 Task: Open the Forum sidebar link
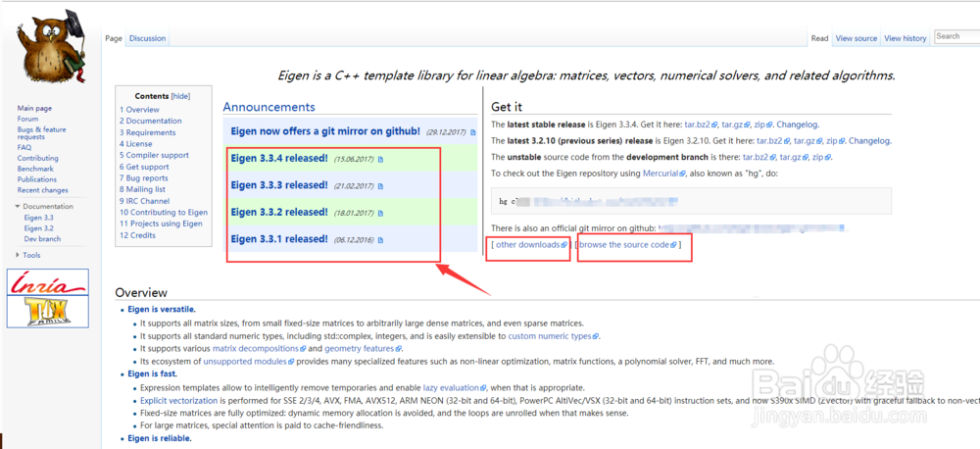pyautogui.click(x=27, y=119)
